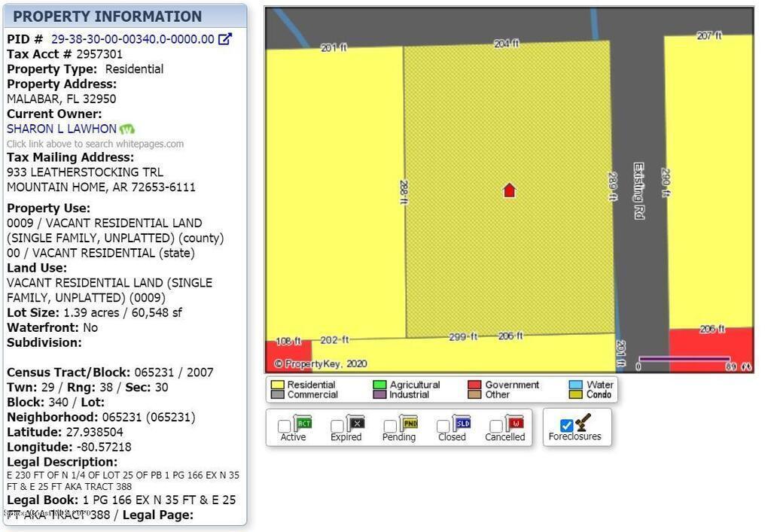Click the blue Closed listing flag icon
771x532 pixels.
(461, 423)
